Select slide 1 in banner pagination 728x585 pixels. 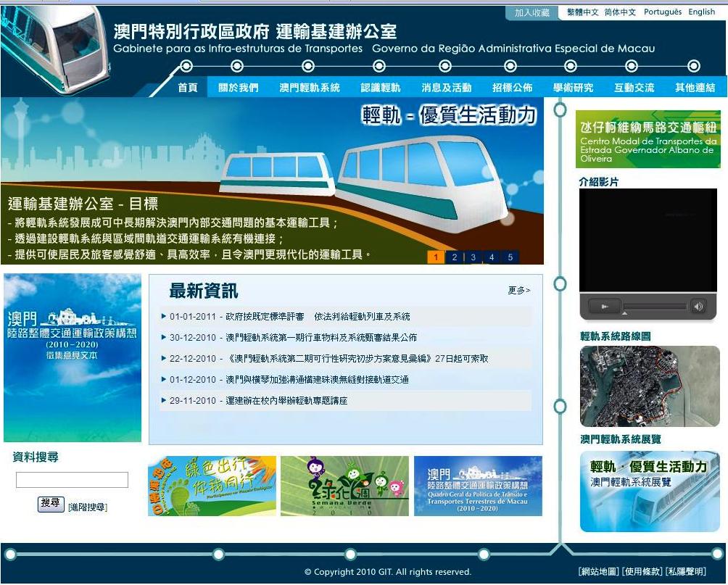click(436, 257)
